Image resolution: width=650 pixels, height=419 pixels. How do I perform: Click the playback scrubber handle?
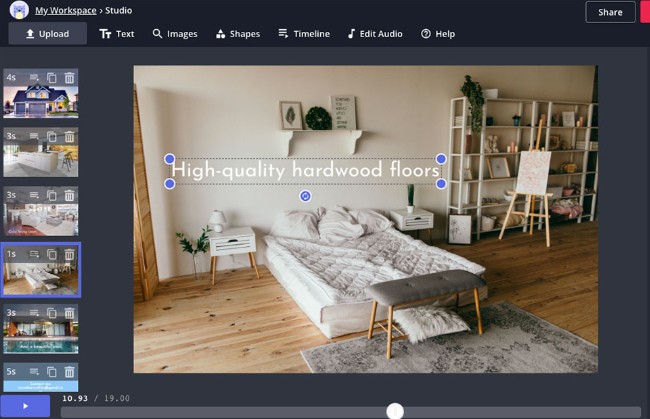[395, 411]
